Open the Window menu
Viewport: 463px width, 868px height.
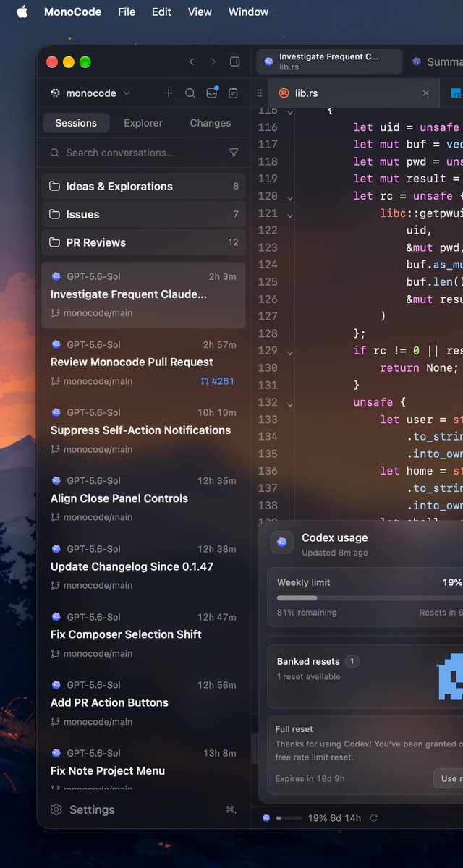pos(248,12)
